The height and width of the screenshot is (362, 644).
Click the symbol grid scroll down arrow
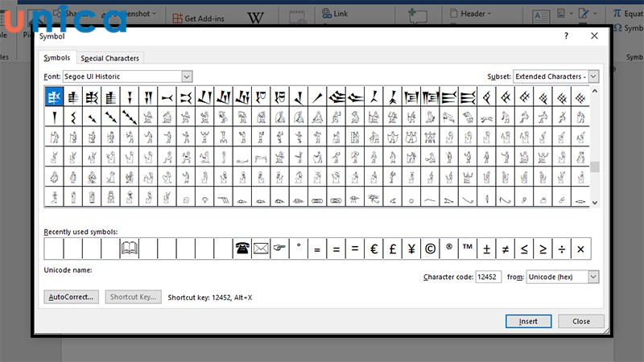[x=595, y=203]
